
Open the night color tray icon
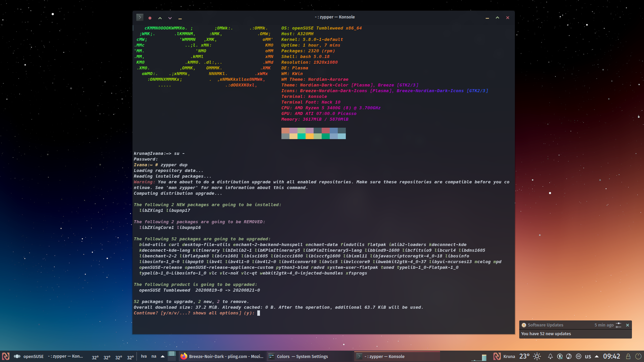pos(569,356)
